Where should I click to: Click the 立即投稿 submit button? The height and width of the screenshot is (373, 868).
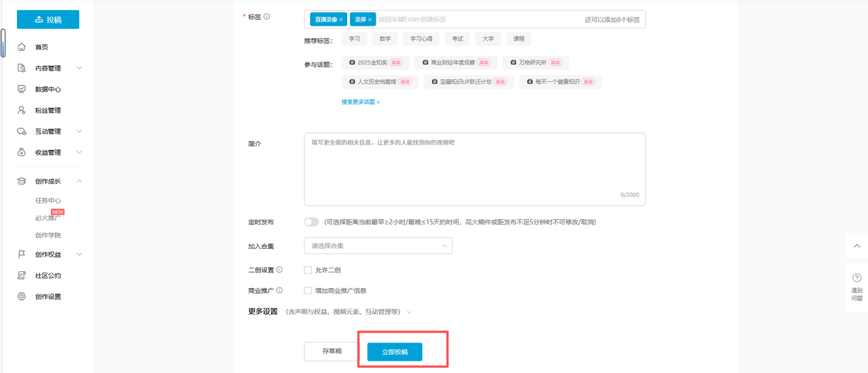[395, 352]
